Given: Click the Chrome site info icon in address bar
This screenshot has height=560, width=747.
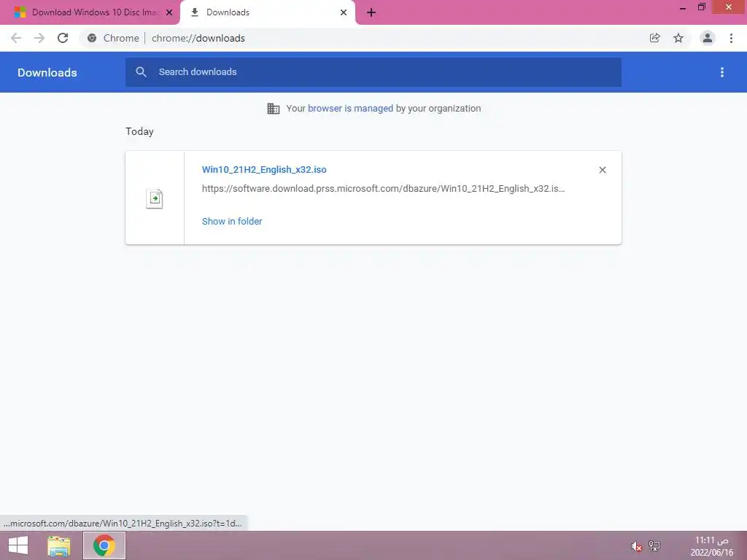Looking at the screenshot, I should pos(92,38).
